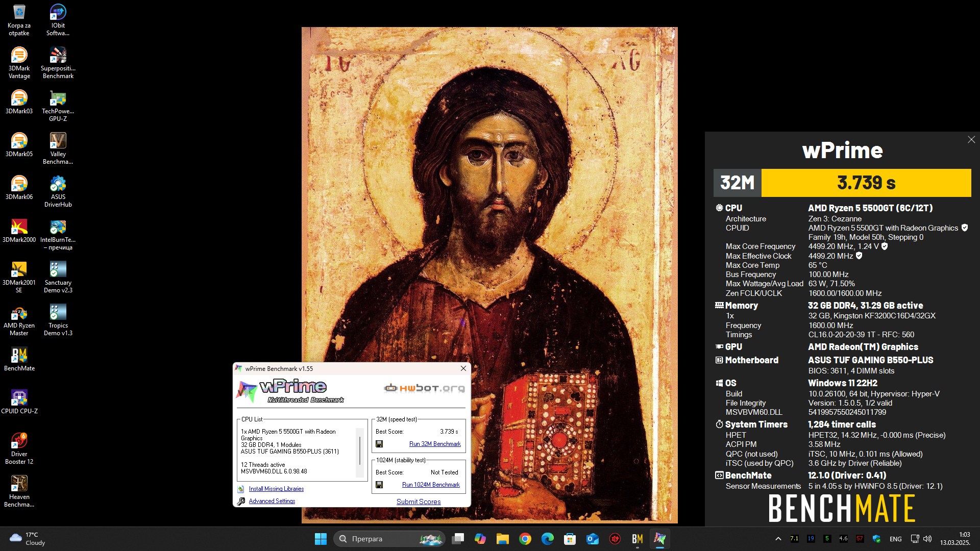Select the 3DMark06 desktop icon
This screenshot has height=551, width=980.
pos(19,188)
